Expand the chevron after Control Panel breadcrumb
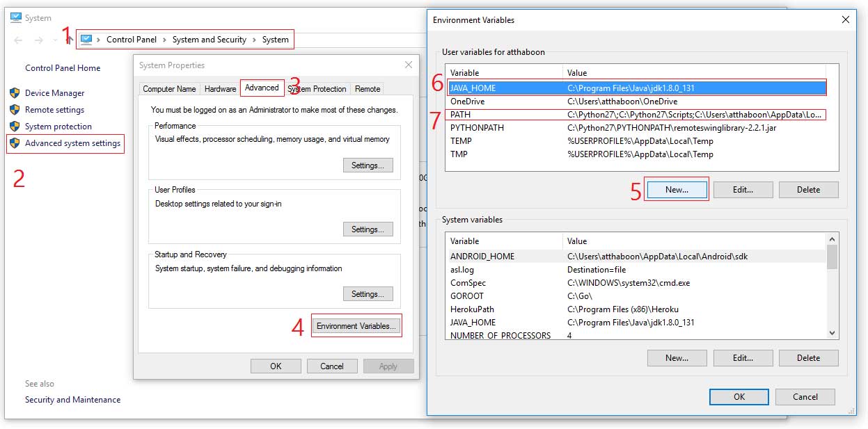This screenshot has width=868, height=429. pyautogui.click(x=165, y=40)
